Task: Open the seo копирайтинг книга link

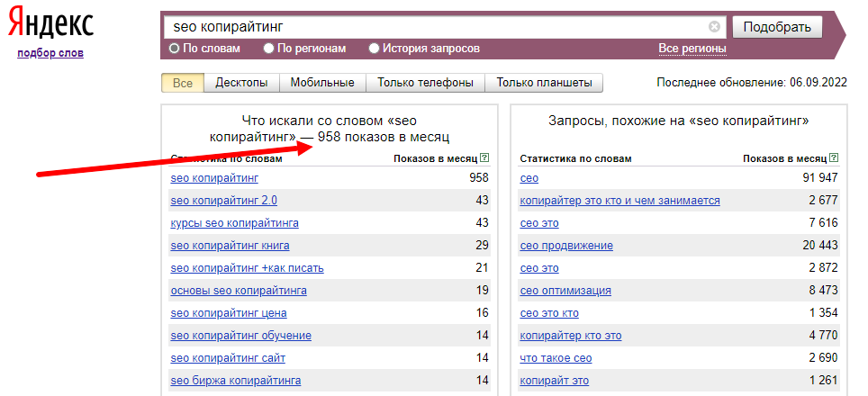Action: (230, 246)
